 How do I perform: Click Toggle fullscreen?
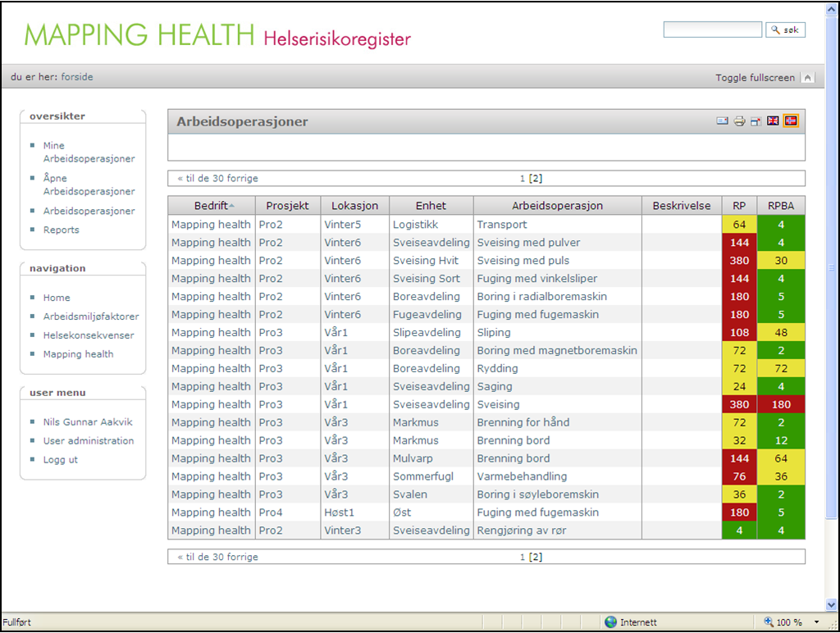[x=755, y=78]
